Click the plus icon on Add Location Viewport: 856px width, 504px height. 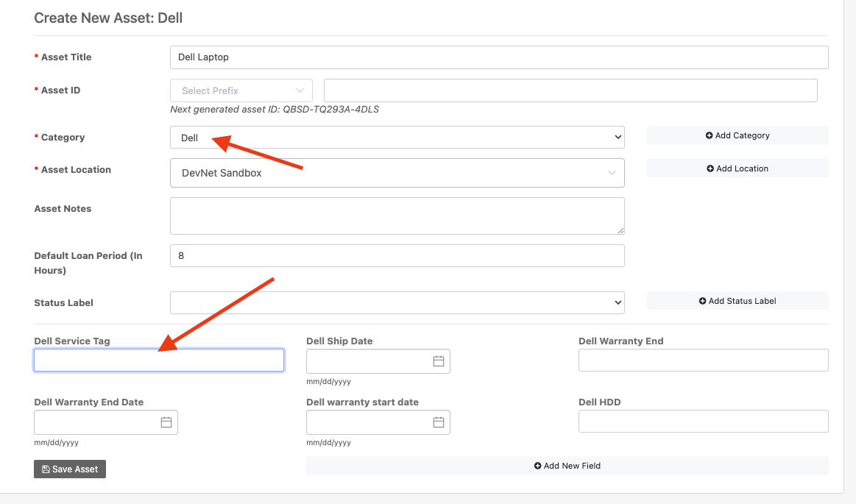click(x=708, y=168)
